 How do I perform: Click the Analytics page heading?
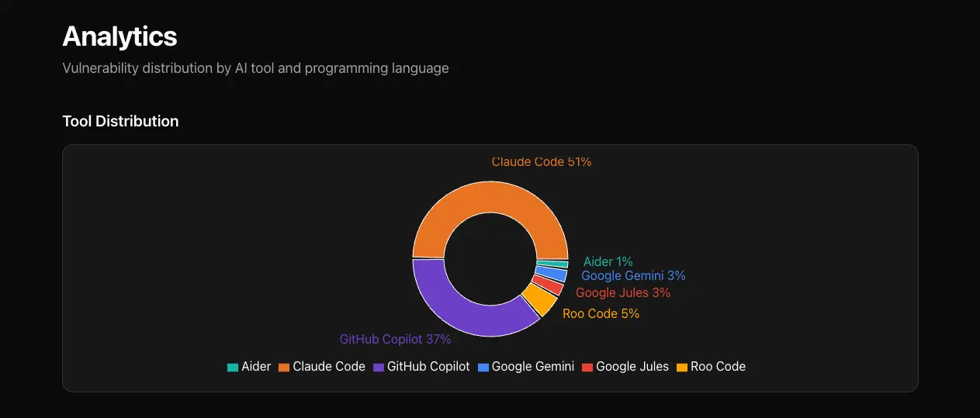[119, 36]
